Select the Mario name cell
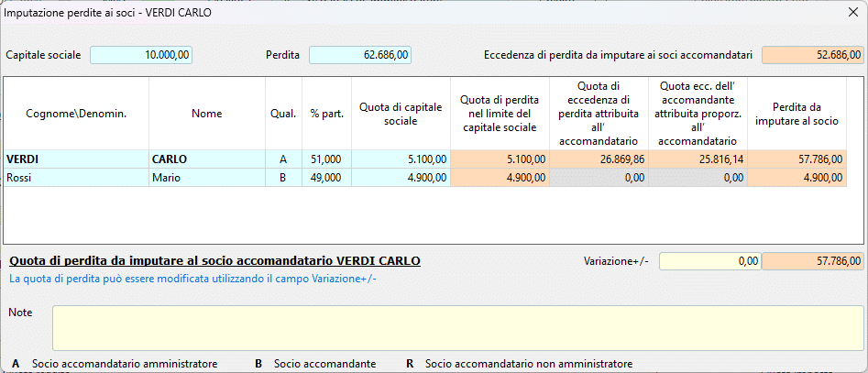This screenshot has height=373, width=868. (207, 178)
